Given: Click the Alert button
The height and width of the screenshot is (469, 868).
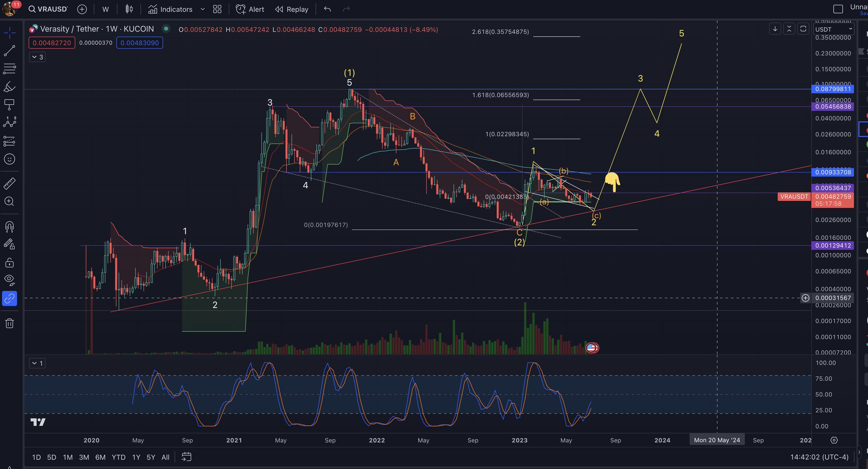Looking at the screenshot, I should 250,9.
